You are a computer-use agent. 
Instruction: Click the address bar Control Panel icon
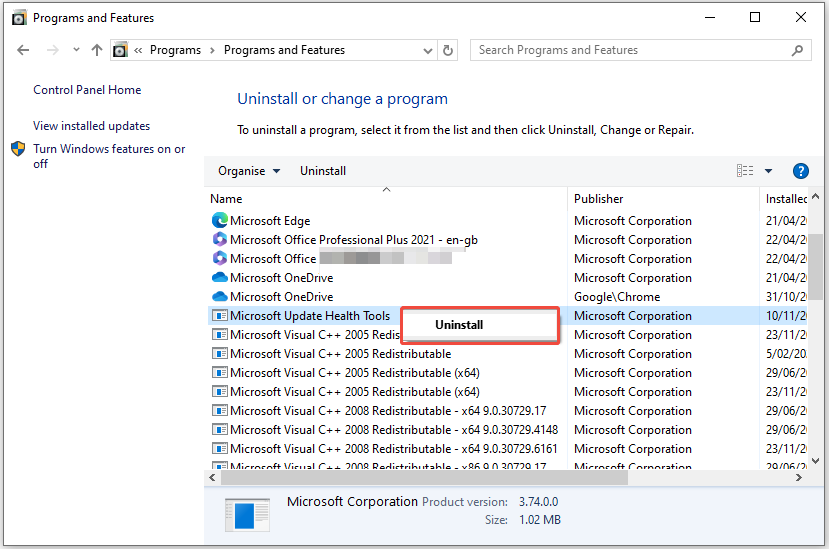(121, 50)
